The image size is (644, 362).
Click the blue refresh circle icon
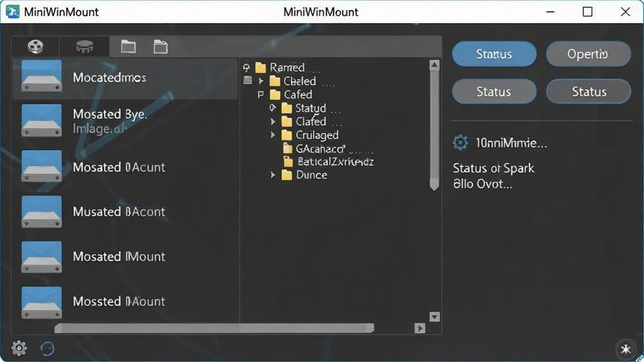(47, 348)
